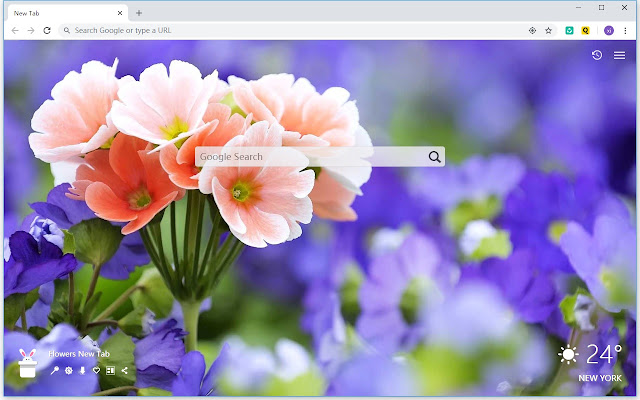Click the download arrow icon under Flowers New Tab
This screenshot has width=640, height=400.
pyautogui.click(x=82, y=371)
